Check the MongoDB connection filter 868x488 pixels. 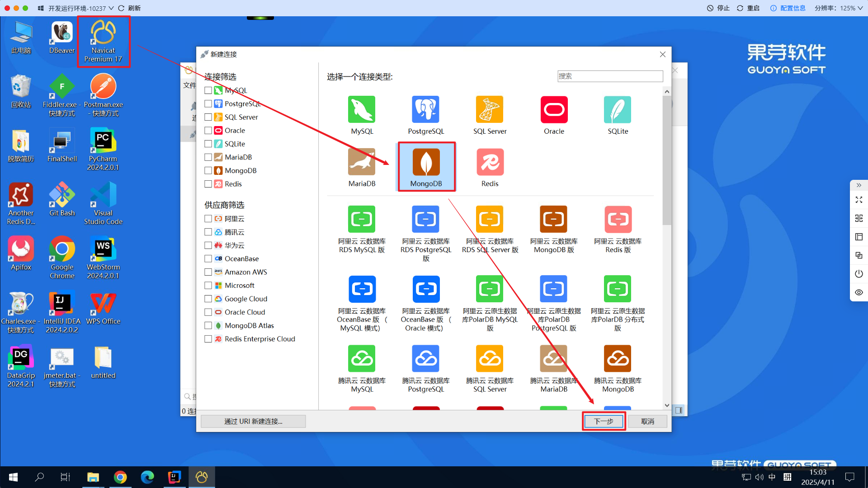pos(208,170)
